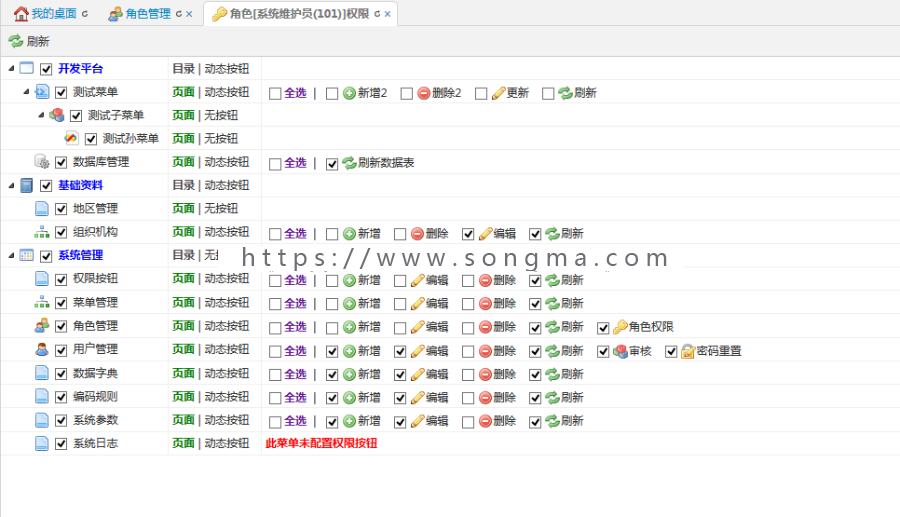The image size is (900, 517).
Task: Click the 菜单管理 hierarchy icon
Action: click(x=42, y=302)
